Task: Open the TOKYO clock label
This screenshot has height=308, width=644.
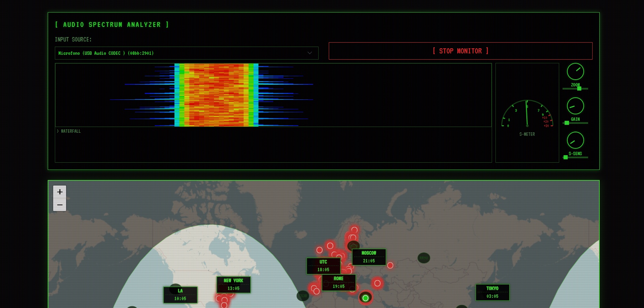Action: (492, 292)
